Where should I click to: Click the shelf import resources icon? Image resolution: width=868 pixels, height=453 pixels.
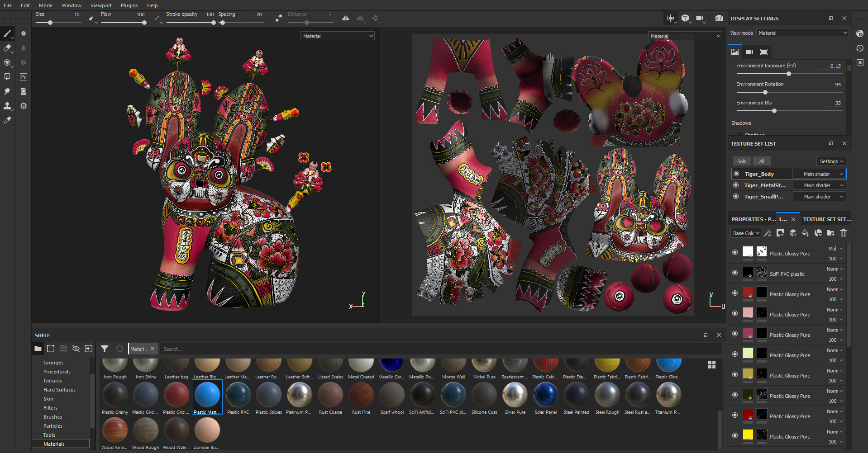coord(89,349)
